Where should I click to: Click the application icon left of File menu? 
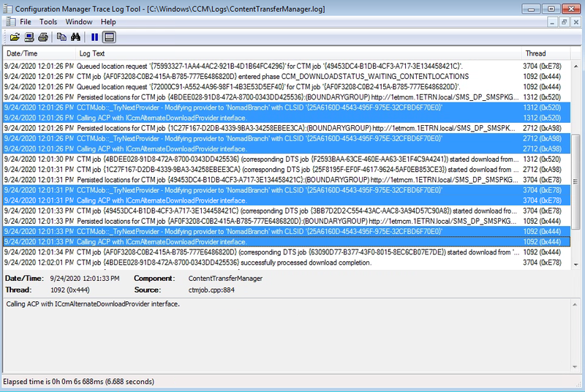(9, 22)
